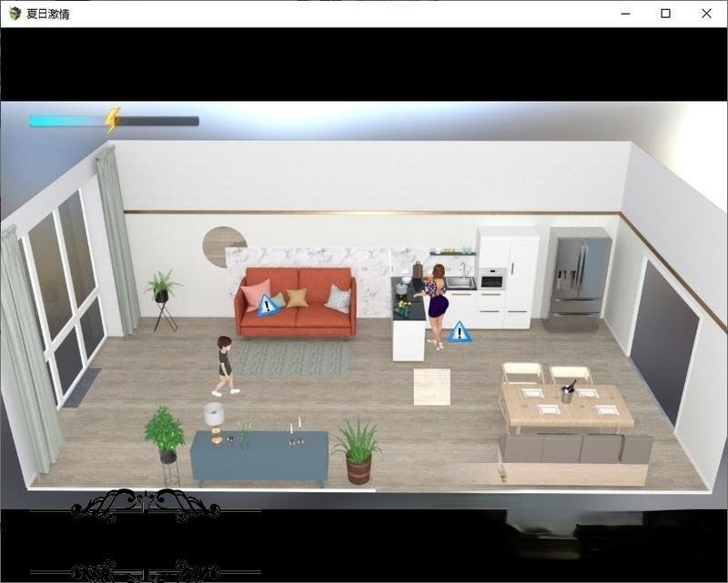
Task: Click the warning marker on the sofa
Action: [x=268, y=306]
